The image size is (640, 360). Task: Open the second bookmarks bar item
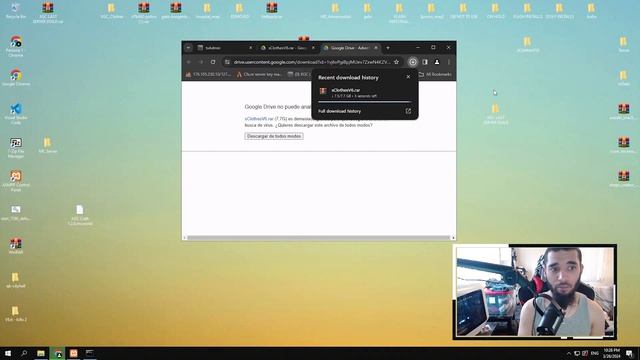click(x=259, y=74)
